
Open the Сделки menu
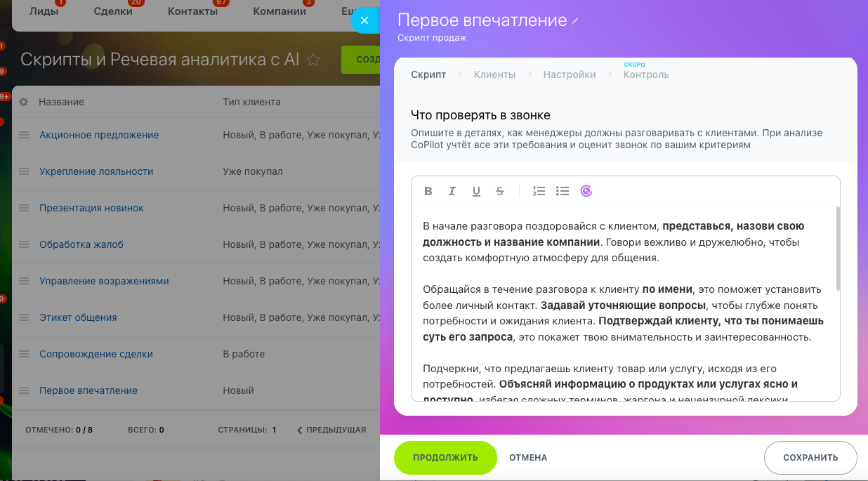[x=113, y=11]
